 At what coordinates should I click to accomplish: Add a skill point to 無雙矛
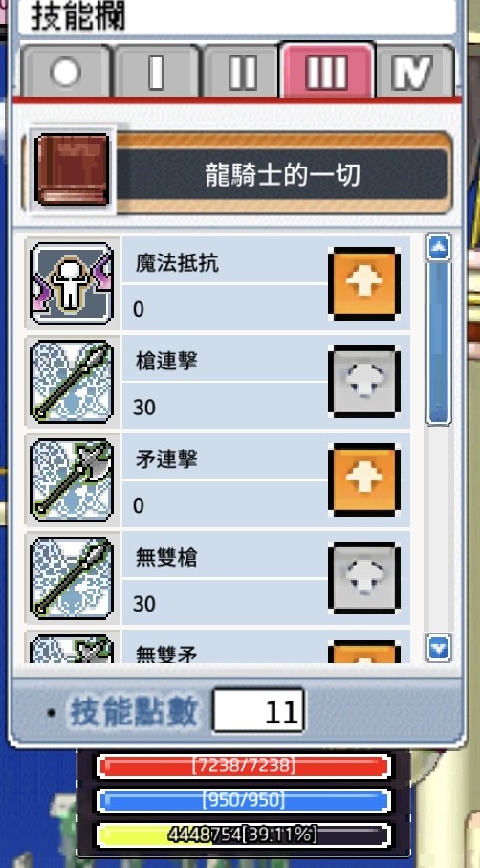point(364,652)
